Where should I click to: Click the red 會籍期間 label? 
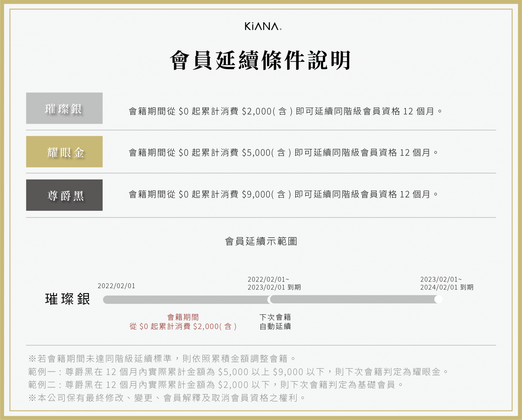coord(183,317)
